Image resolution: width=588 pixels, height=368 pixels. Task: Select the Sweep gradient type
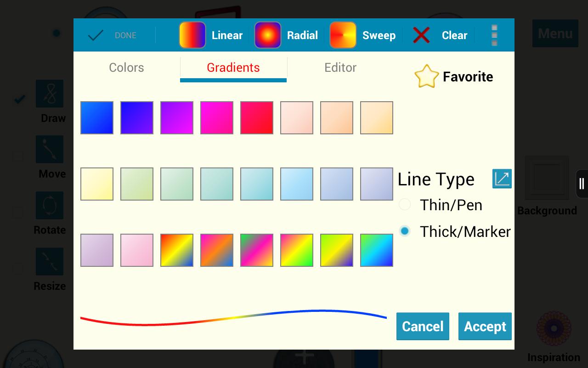click(x=363, y=35)
